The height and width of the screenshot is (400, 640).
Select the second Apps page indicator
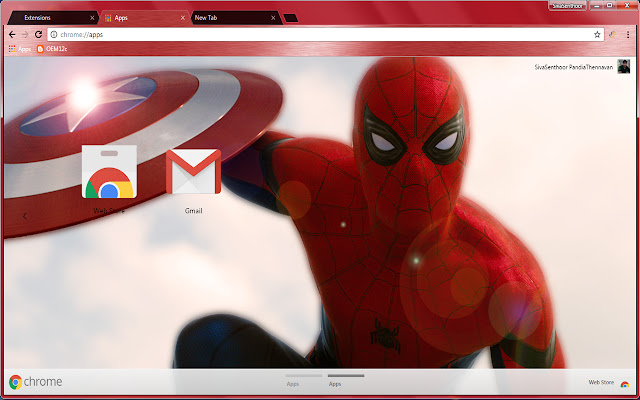click(x=346, y=380)
